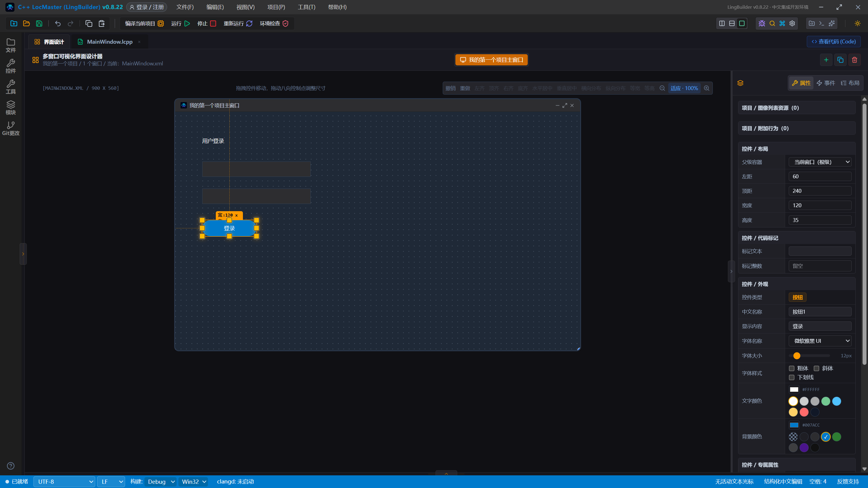
Task: Open the 字体名称 dropdown
Action: [820, 341]
